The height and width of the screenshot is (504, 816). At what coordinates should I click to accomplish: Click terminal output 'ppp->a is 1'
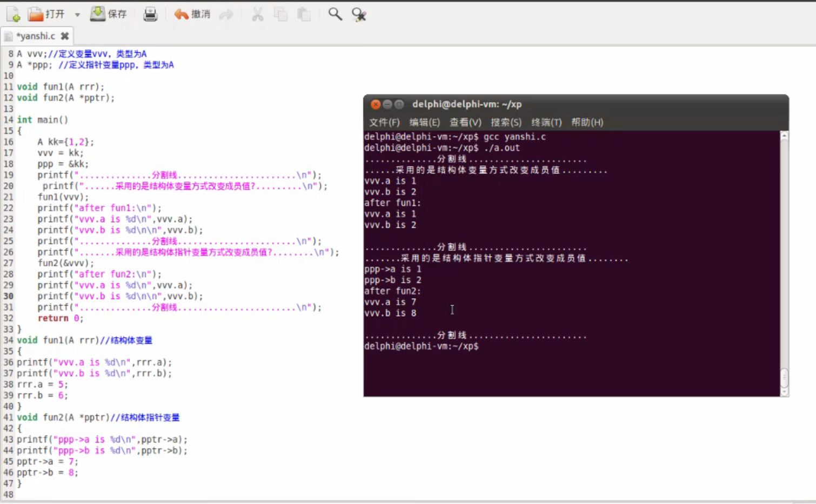click(x=392, y=269)
